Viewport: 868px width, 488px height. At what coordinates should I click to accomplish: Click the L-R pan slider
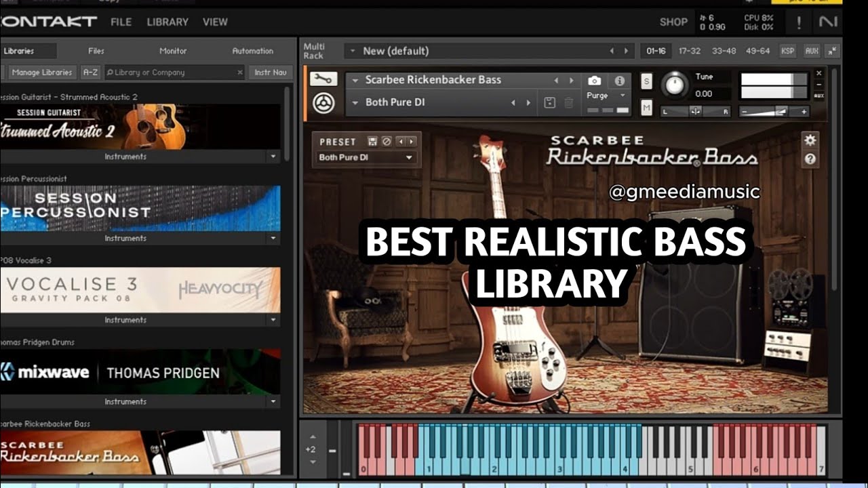pos(695,111)
